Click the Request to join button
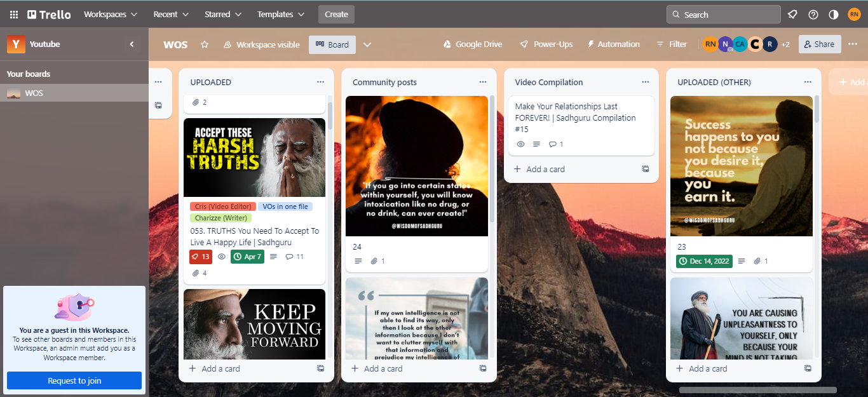The width and height of the screenshot is (868, 397). pos(74,380)
